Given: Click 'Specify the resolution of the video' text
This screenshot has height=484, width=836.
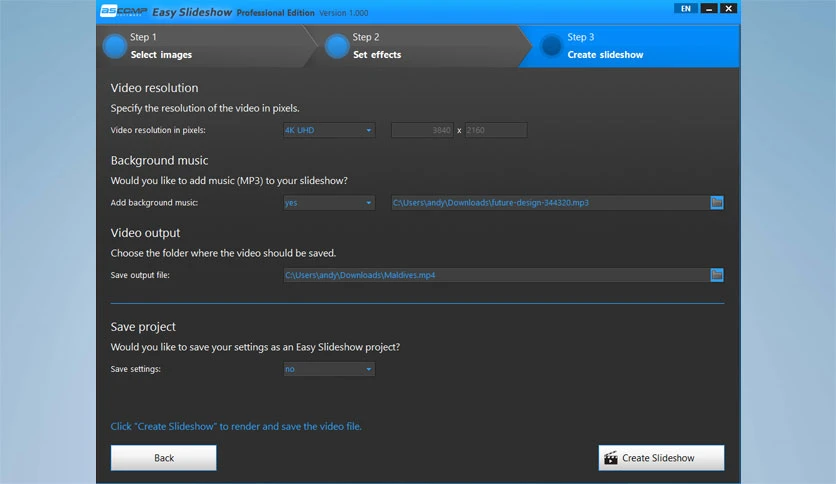Looking at the screenshot, I should [205, 108].
